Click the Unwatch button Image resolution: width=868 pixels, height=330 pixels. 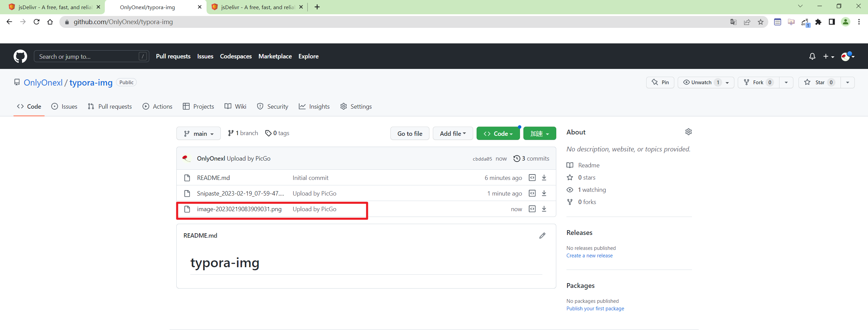click(706, 82)
